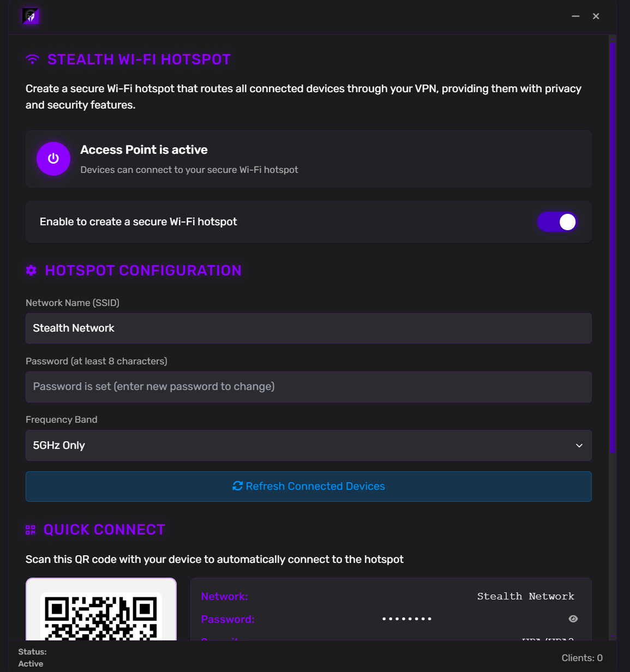Image resolution: width=630 pixels, height=672 pixels.
Task: Click the Clients count in status bar
Action: coord(581,658)
